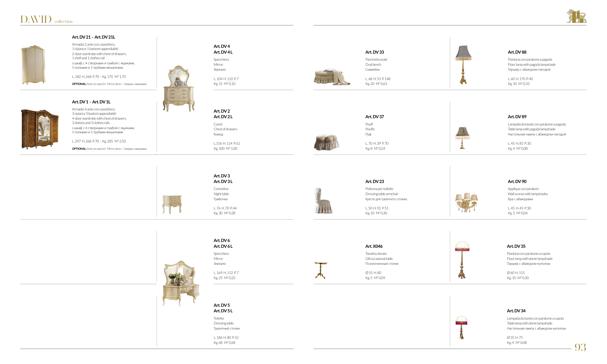Click the walnut four-door wardrobe picture
This screenshot has height=364, width=607.
tap(40, 129)
